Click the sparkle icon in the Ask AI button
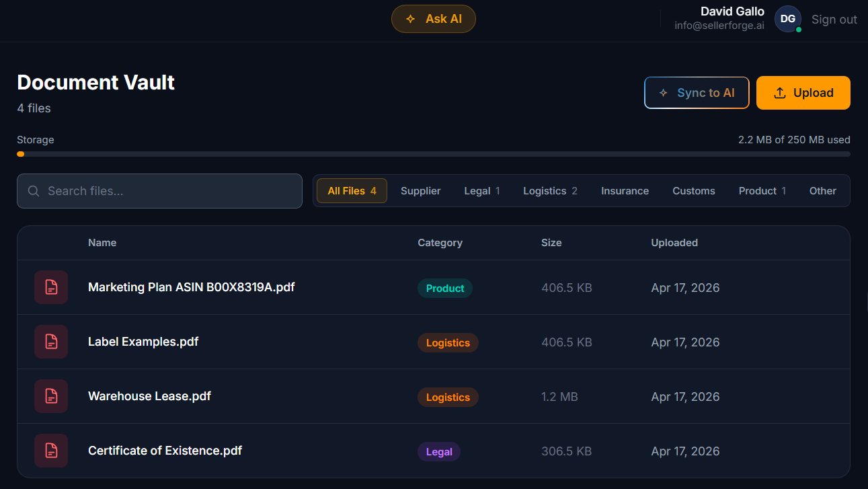The width and height of the screenshot is (868, 489). [x=410, y=19]
